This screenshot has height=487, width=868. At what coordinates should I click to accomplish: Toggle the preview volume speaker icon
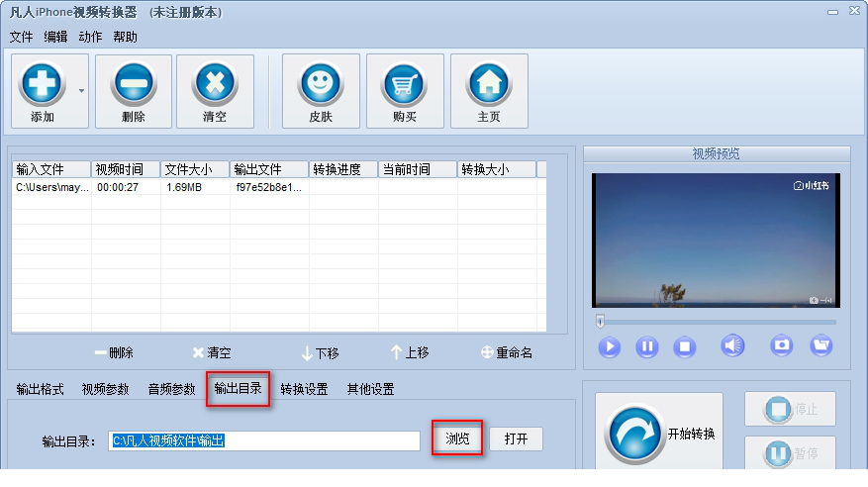point(732,345)
